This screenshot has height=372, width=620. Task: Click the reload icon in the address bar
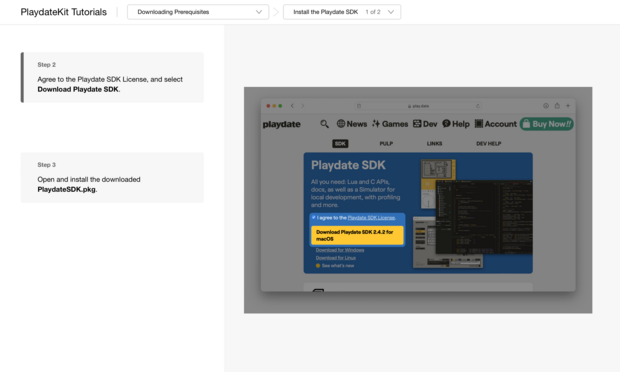tap(478, 106)
